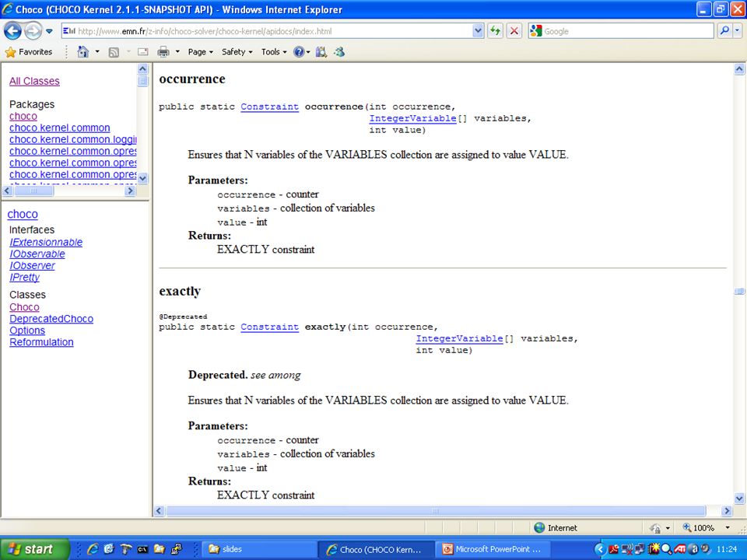Open the Windows start menu
The image size is (747, 560).
pos(35,549)
